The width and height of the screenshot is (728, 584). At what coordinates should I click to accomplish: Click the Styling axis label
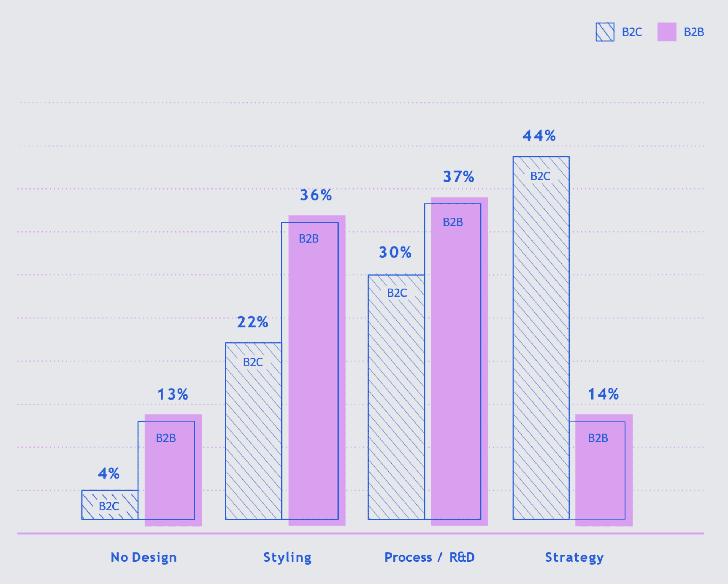[287, 557]
